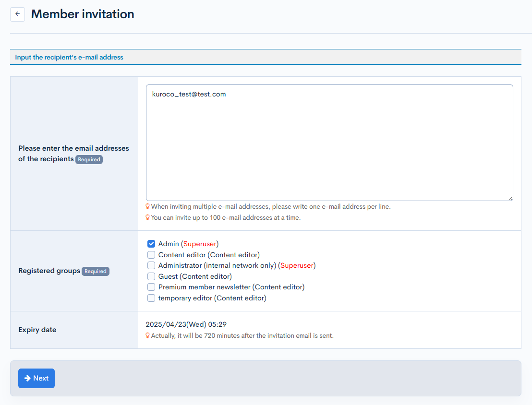Click lightbulb icon beside 720 minutes hint
This screenshot has height=405, width=532.
click(x=148, y=335)
